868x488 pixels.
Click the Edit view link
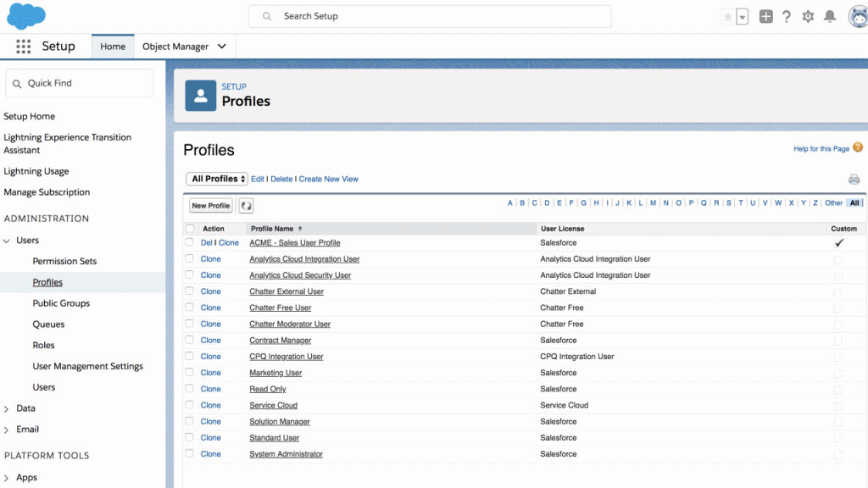pos(258,180)
